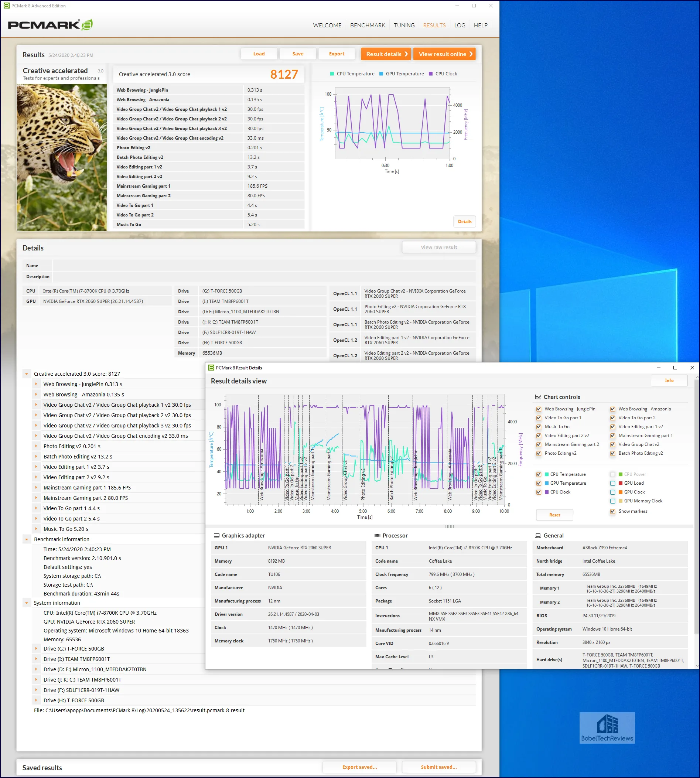This screenshot has height=778, width=700.
Task: Click View result online
Action: coord(445,54)
